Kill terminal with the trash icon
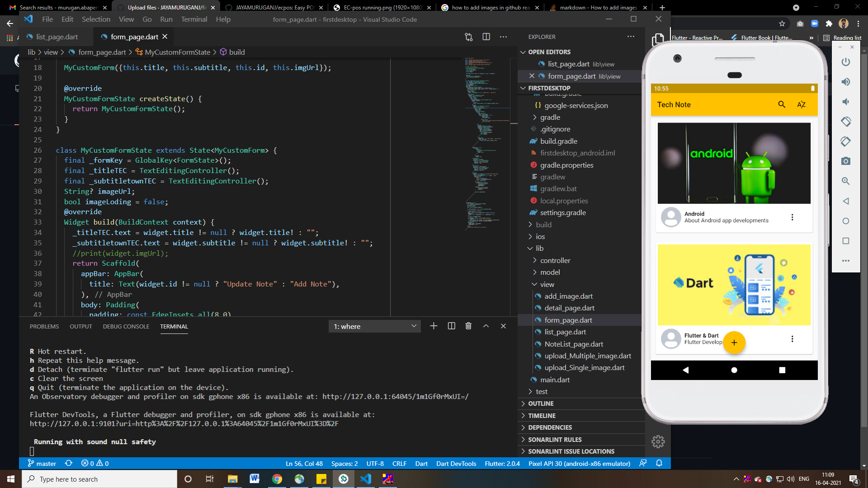 (468, 326)
